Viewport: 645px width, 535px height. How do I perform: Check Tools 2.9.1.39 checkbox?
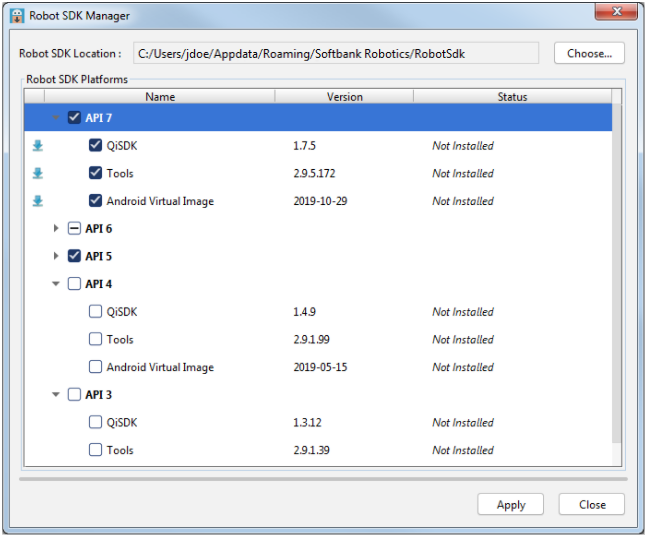point(95,449)
